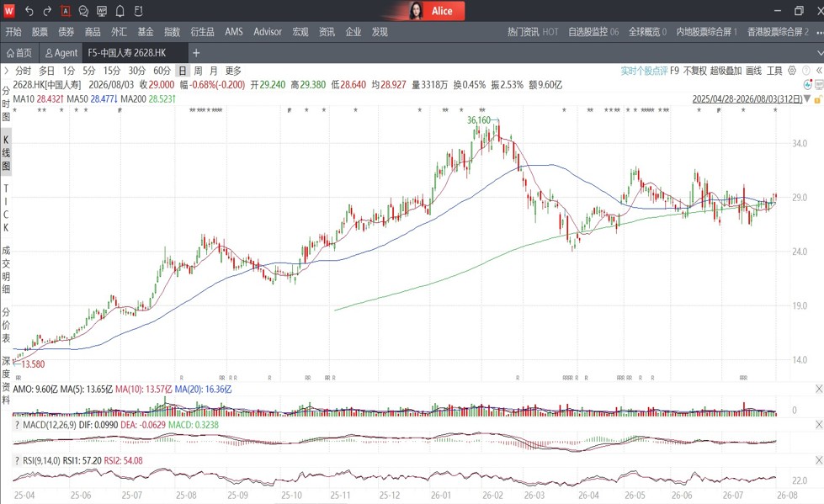Toggle the date range lock icon
The image size is (824, 504).
coord(818,98)
